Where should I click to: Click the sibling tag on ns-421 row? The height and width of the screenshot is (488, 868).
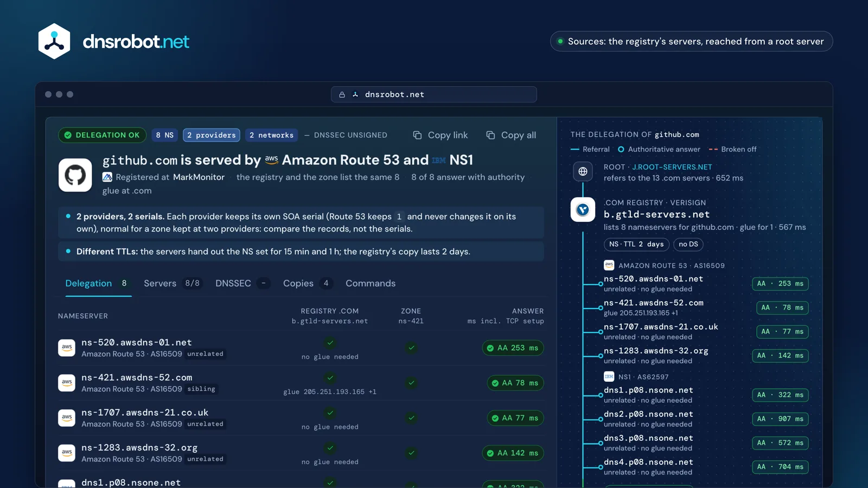(201, 389)
